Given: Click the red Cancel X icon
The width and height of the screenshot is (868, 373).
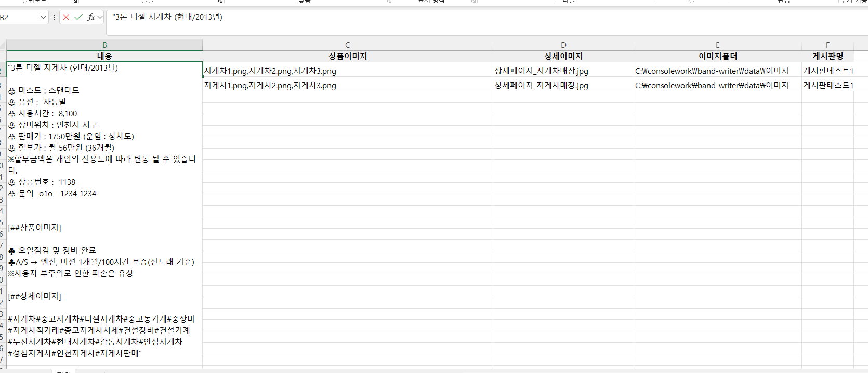Looking at the screenshot, I should point(66,17).
